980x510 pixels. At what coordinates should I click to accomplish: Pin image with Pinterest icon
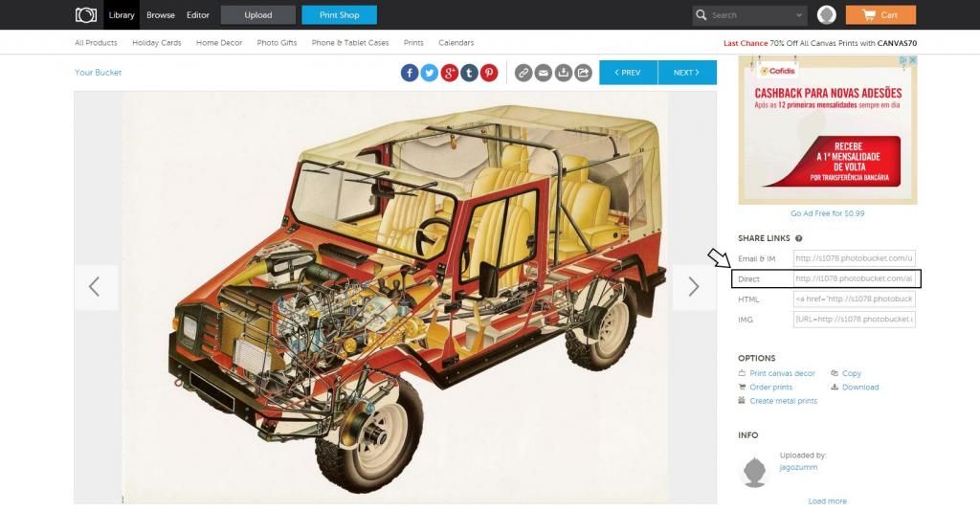click(489, 73)
